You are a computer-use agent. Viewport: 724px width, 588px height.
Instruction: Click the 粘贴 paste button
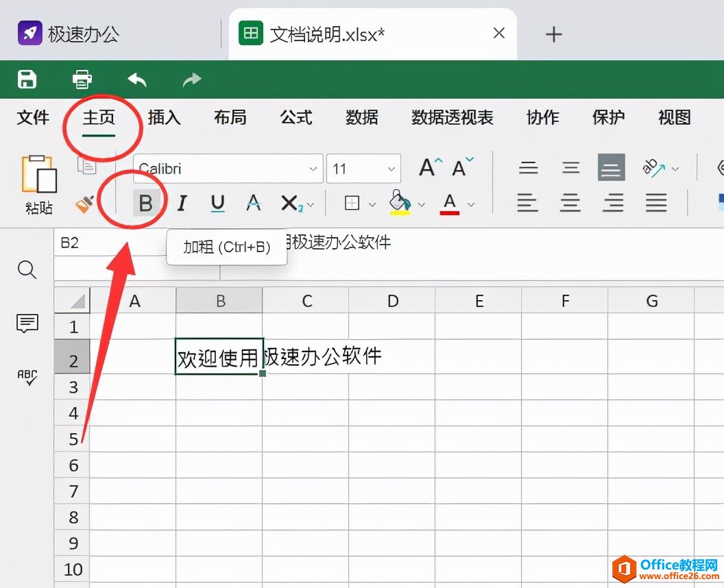coord(38,182)
